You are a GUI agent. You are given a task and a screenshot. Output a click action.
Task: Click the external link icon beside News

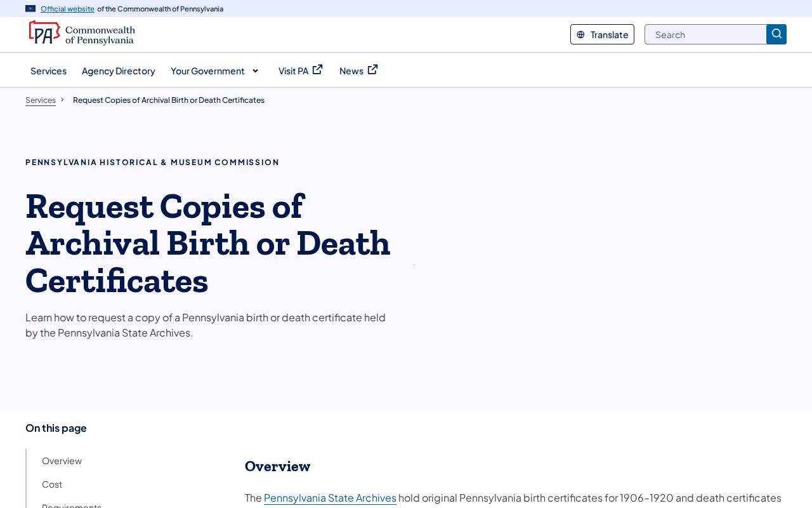(373, 69)
